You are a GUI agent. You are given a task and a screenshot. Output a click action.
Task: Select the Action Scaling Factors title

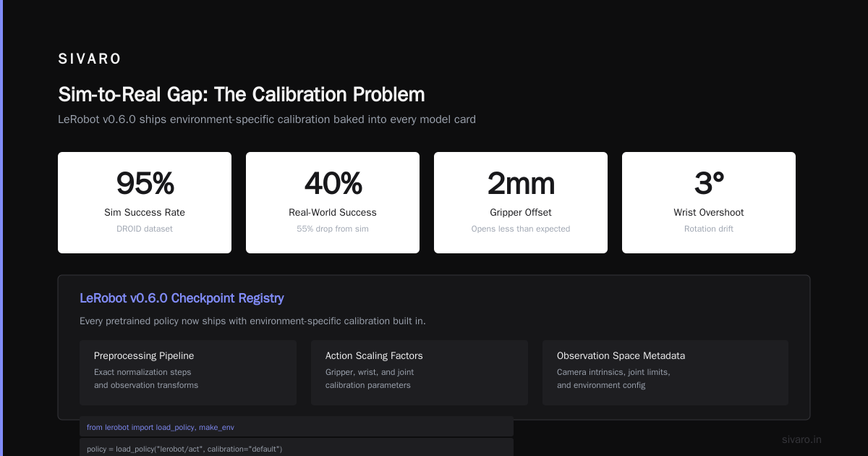point(374,356)
